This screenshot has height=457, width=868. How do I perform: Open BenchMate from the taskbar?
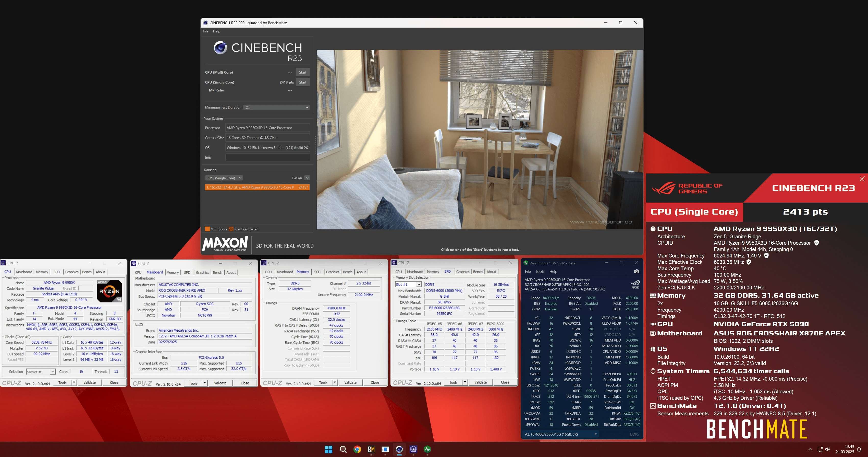click(371, 449)
